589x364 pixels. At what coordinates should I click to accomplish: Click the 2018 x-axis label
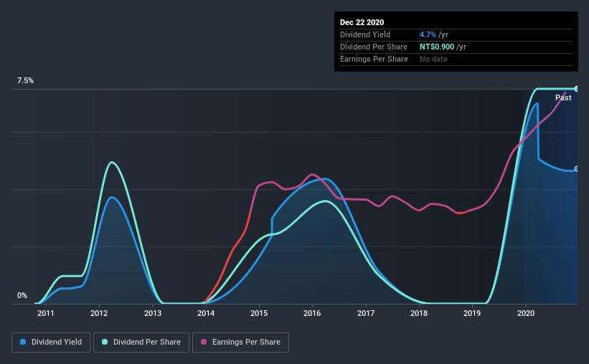pos(419,313)
